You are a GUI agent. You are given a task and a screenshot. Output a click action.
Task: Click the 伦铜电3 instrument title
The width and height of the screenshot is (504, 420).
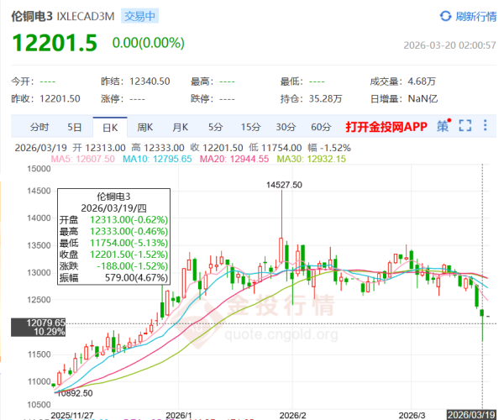coord(32,16)
